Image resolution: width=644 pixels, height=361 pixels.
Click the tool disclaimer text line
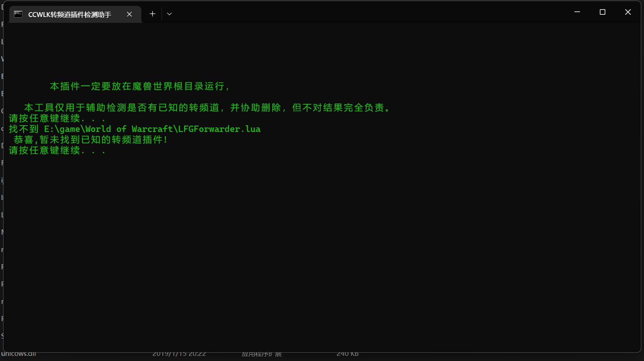(207, 108)
